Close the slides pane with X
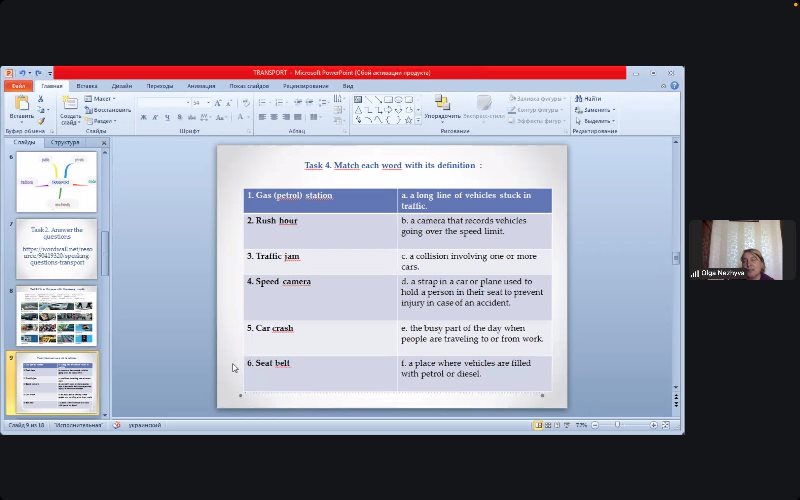The height and width of the screenshot is (500, 800). (x=104, y=143)
